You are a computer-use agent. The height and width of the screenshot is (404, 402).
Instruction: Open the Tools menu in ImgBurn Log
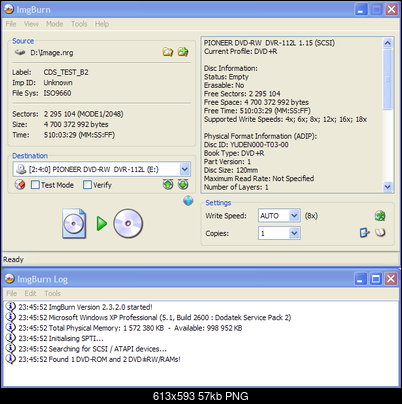(52, 293)
